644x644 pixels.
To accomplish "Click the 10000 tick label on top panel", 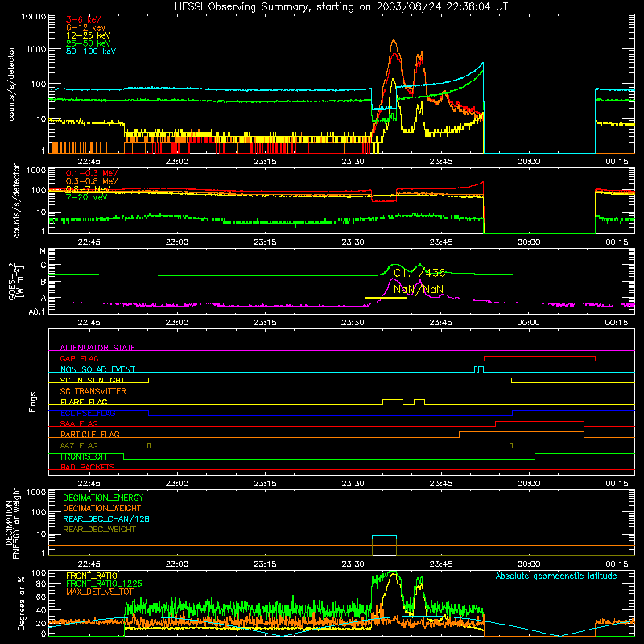I will (x=34, y=16).
